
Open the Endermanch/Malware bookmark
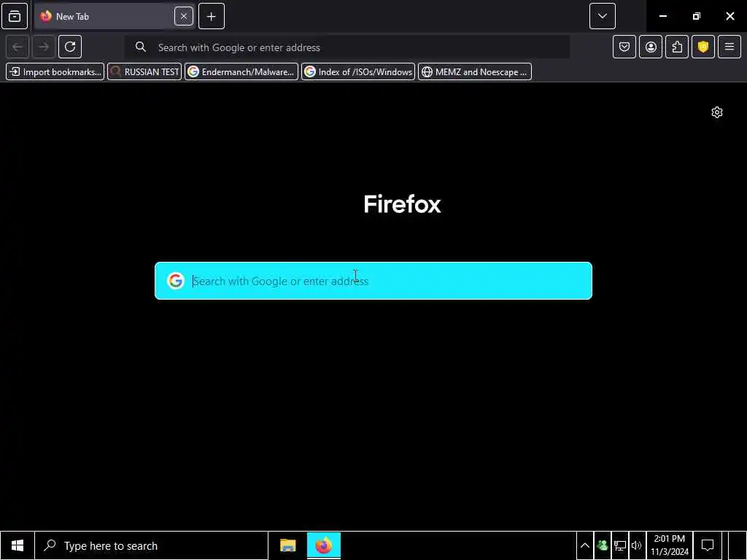(241, 72)
